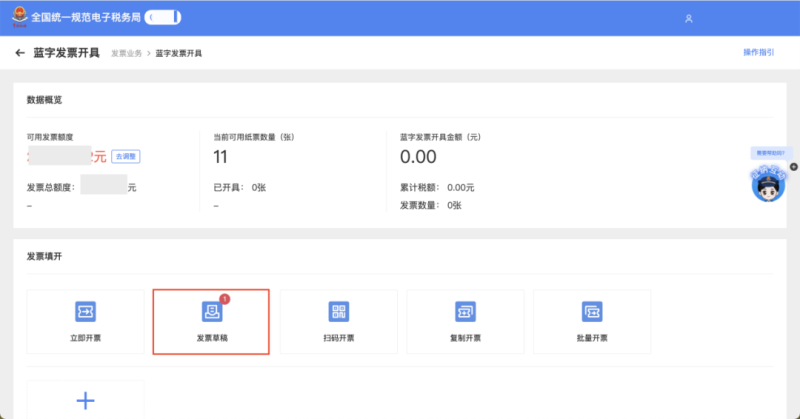Image resolution: width=800 pixels, height=419 pixels.
Task: Click the back arrow beside 蓝字发票开具
Action: [20, 52]
